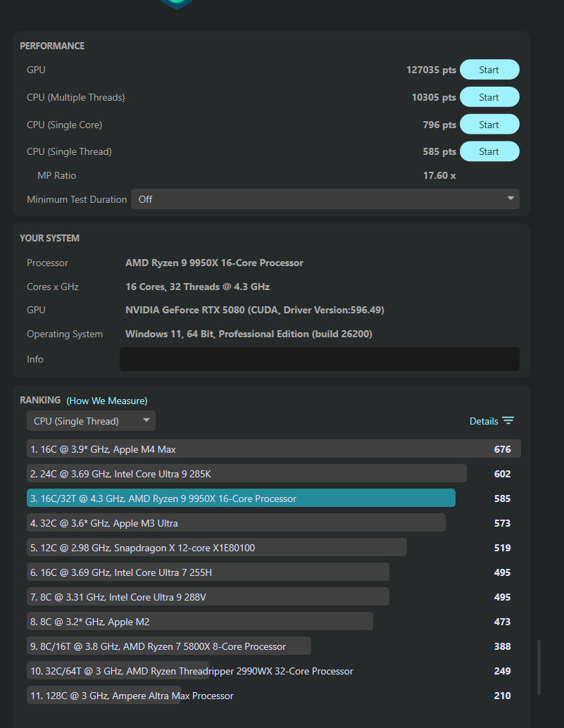Click the multi-thread score 10305 pts
This screenshot has width=564, height=728.
tap(434, 97)
